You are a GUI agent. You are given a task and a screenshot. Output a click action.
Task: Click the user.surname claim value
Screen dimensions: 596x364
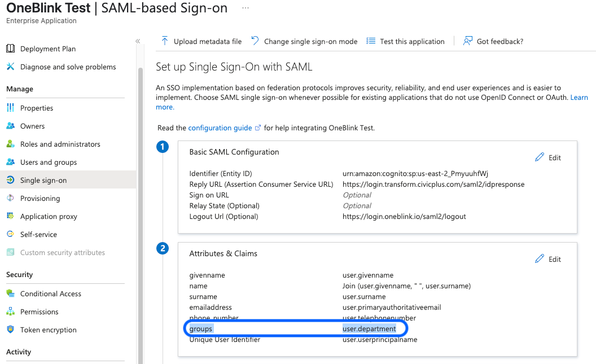[x=364, y=297]
